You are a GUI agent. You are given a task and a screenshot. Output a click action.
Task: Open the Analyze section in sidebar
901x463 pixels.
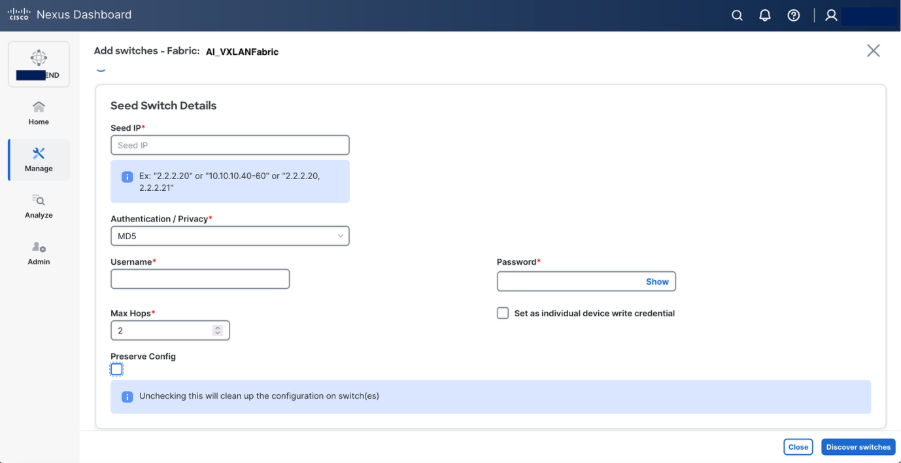[38, 206]
